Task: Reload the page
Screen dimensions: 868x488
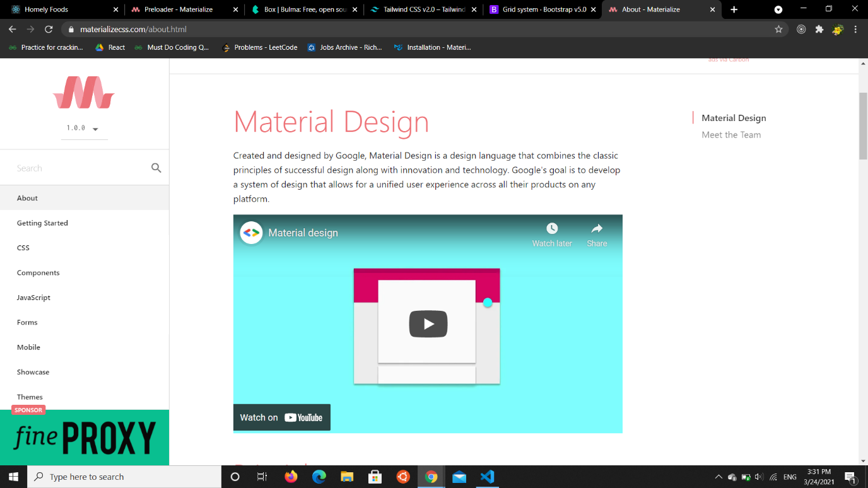Action: click(x=49, y=29)
